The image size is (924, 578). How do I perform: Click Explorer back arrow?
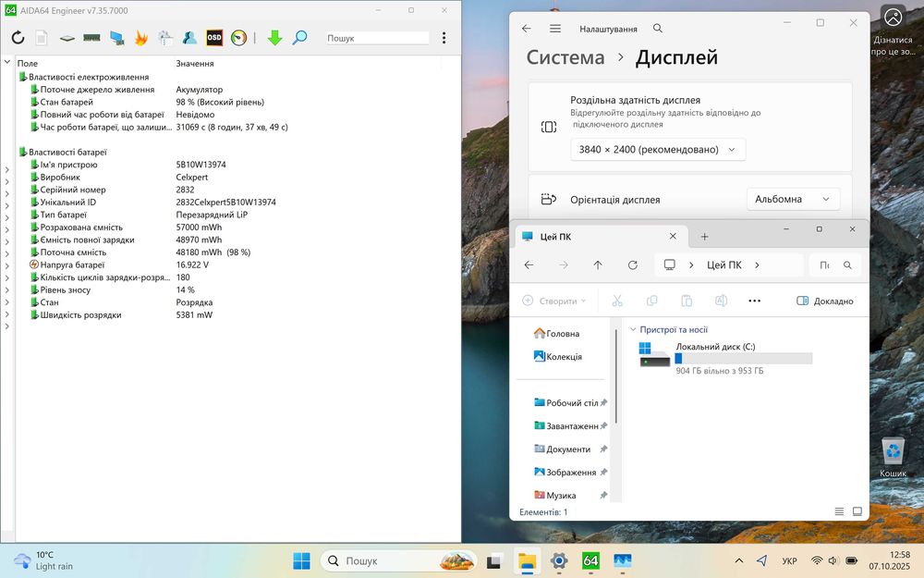coord(529,265)
